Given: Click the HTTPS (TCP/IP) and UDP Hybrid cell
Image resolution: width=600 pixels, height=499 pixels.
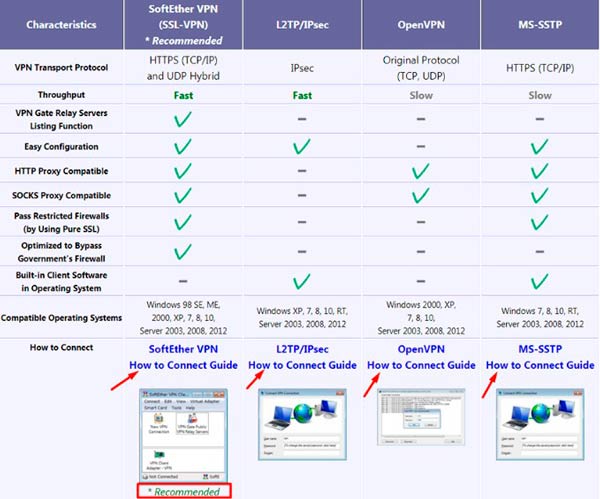Looking at the screenshot, I should pos(183,68).
